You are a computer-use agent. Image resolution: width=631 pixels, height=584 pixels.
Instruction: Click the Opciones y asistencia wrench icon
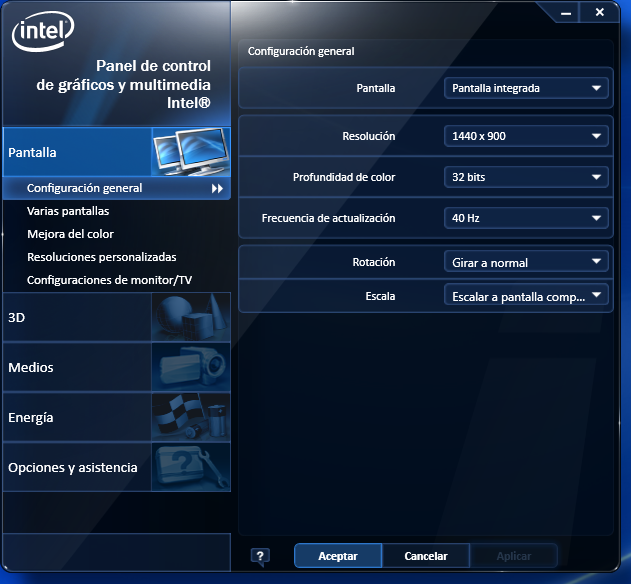(190, 467)
